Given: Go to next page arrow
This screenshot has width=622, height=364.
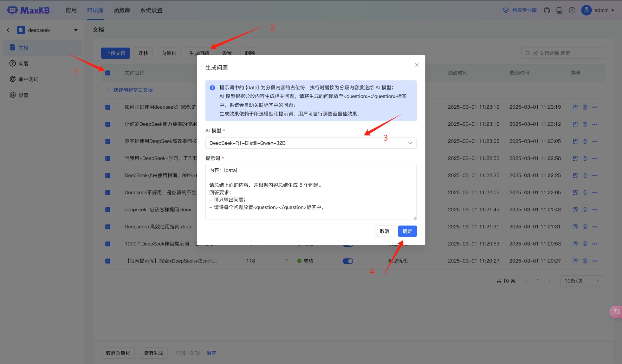Looking at the screenshot, I should pyautogui.click(x=549, y=281).
